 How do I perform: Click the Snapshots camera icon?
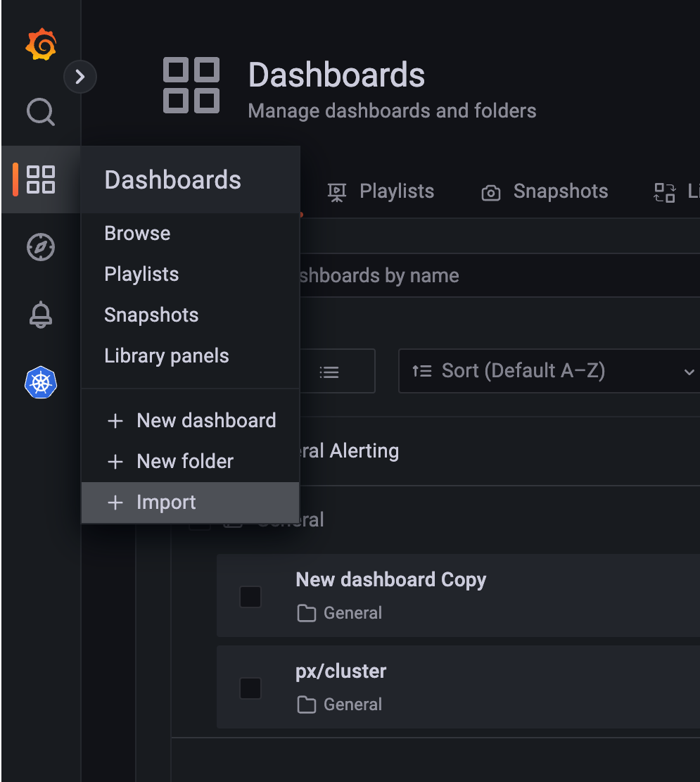coord(490,192)
